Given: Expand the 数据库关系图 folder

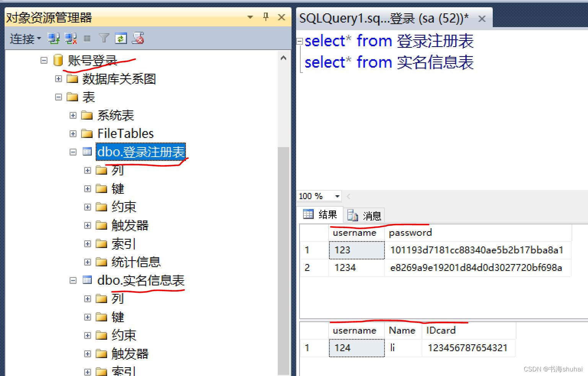Looking at the screenshot, I should pyautogui.click(x=59, y=79).
